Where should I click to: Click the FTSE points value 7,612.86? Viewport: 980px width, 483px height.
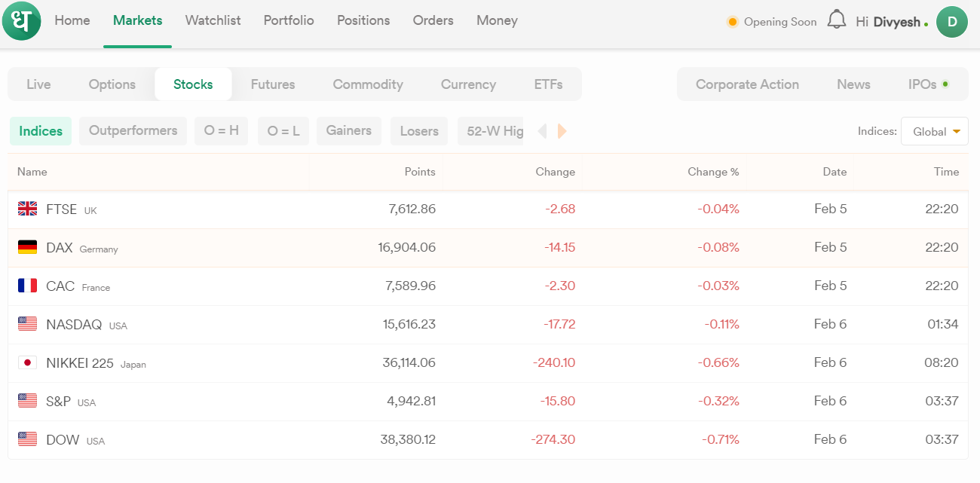[x=412, y=209]
